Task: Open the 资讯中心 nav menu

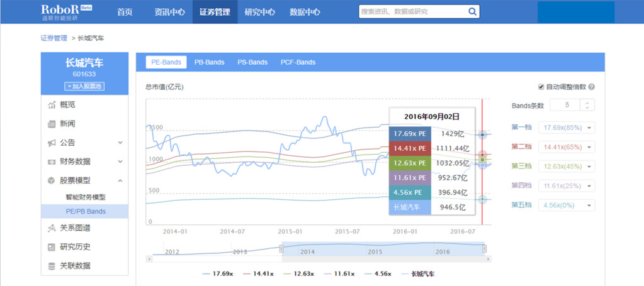Action: tap(169, 12)
